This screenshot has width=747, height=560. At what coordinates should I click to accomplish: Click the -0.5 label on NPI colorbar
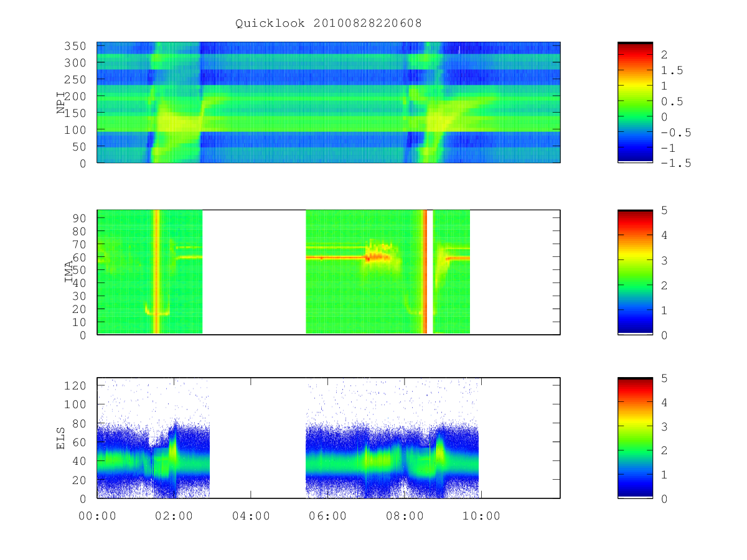[675, 133]
